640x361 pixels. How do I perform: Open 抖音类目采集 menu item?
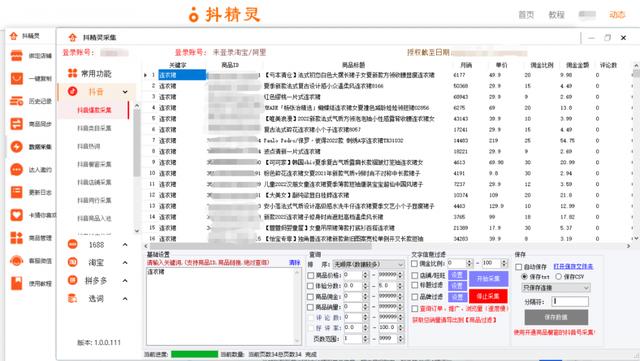(94, 128)
